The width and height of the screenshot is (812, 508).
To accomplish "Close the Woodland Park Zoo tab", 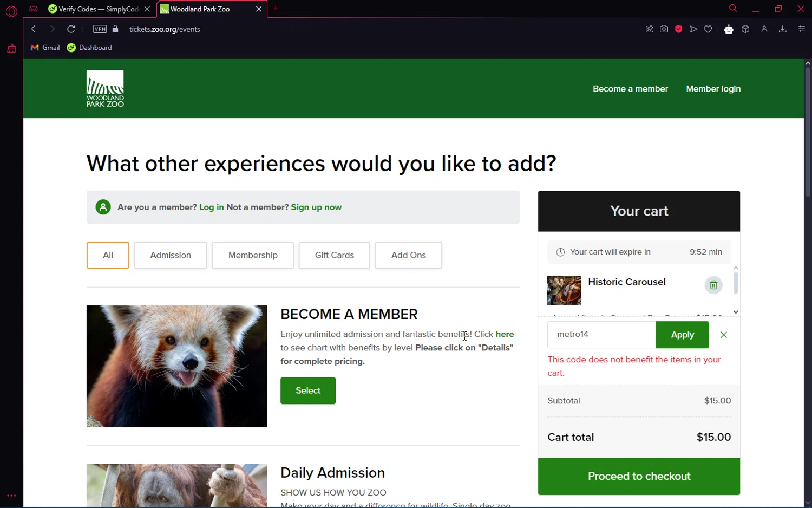I will click(x=259, y=9).
